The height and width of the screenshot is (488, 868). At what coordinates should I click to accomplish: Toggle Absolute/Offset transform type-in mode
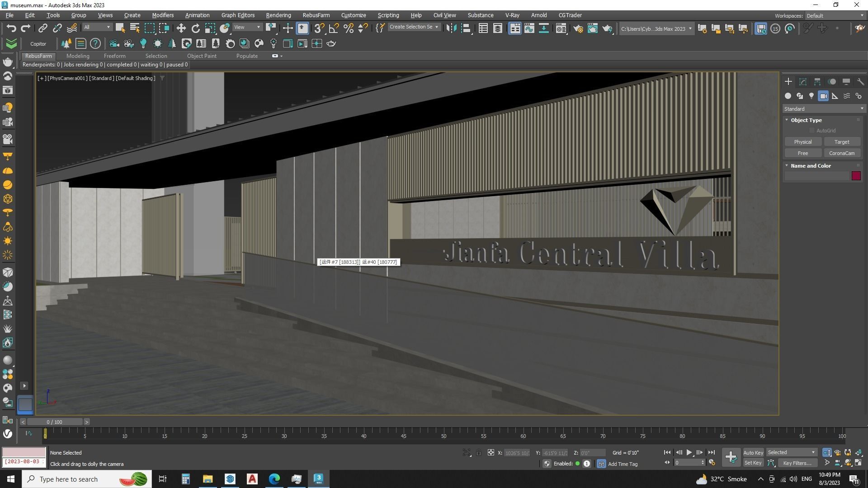[x=491, y=453]
